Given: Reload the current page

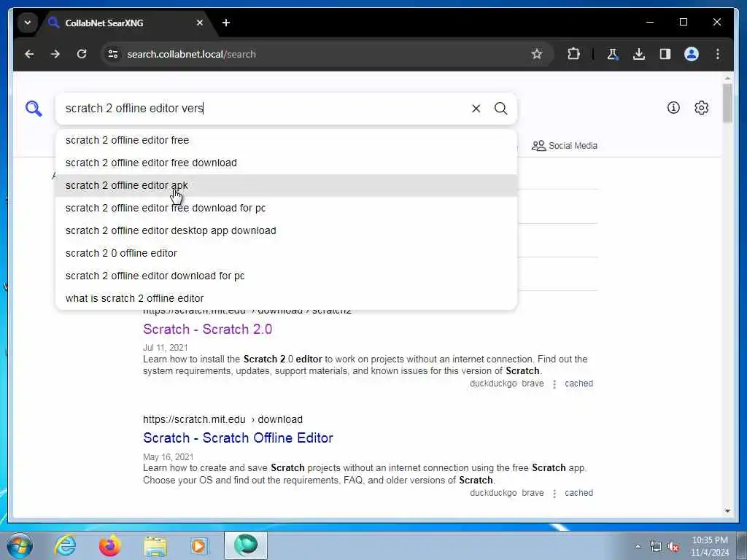Looking at the screenshot, I should 82,54.
